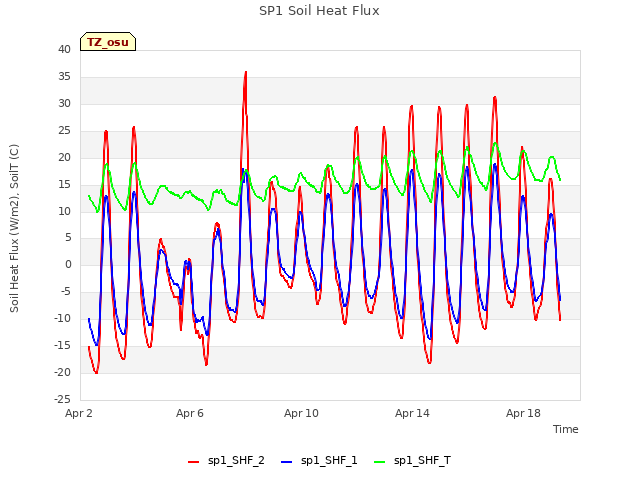640x480 pixels.
Task: Click the TZ_osu annotation label
Action: 108,42
